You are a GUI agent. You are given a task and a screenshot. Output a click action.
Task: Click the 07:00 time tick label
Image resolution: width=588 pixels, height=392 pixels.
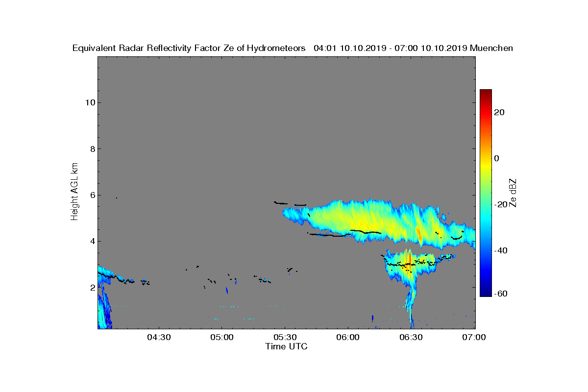[x=474, y=338]
